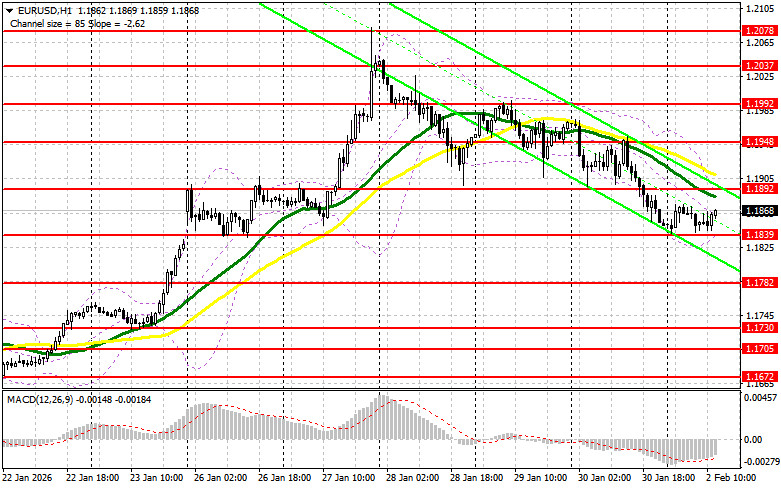Click the '22 Jan 18:00' time axis label
The image size is (781, 489).
(93, 478)
